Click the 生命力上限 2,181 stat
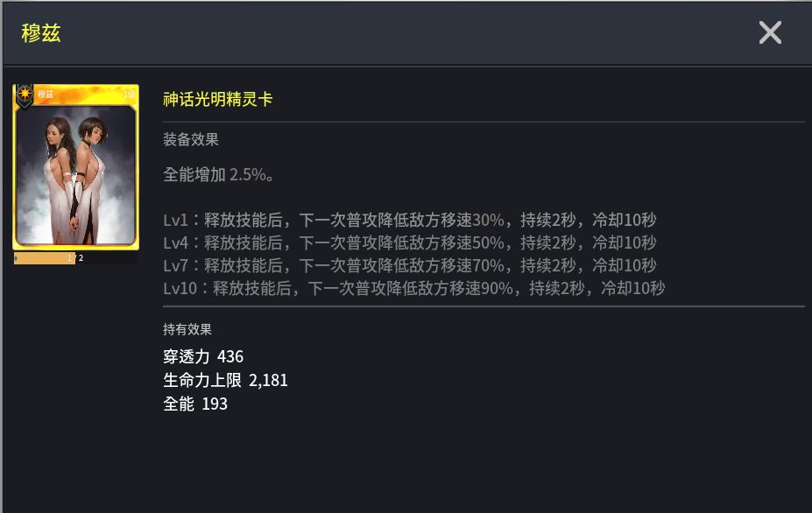The image size is (812, 513). tap(225, 380)
